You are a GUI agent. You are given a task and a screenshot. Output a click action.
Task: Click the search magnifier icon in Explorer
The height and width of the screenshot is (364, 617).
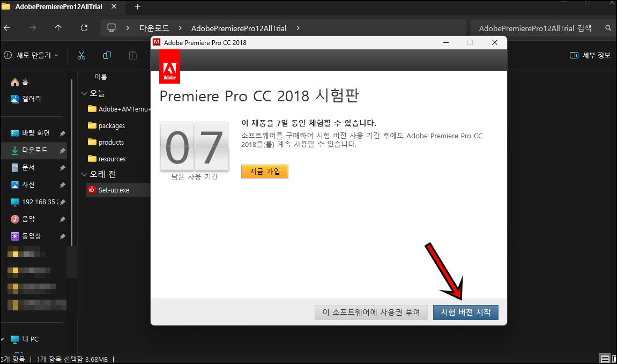(x=608, y=28)
